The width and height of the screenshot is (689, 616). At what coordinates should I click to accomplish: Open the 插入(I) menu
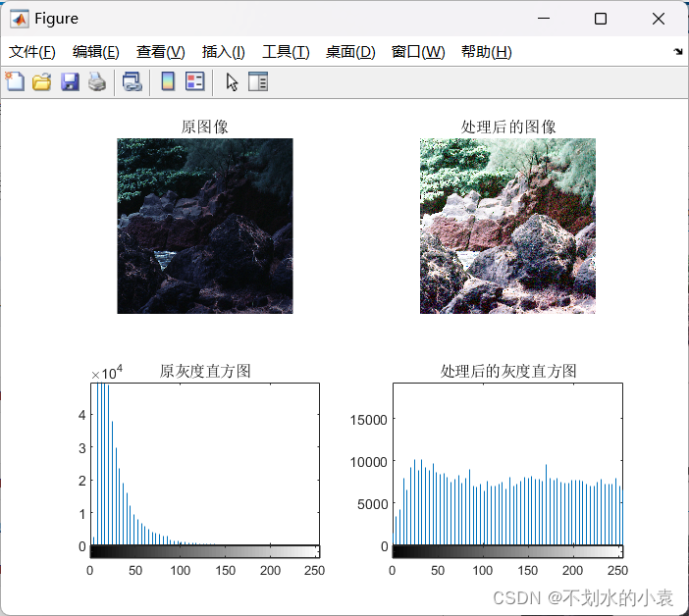(223, 52)
